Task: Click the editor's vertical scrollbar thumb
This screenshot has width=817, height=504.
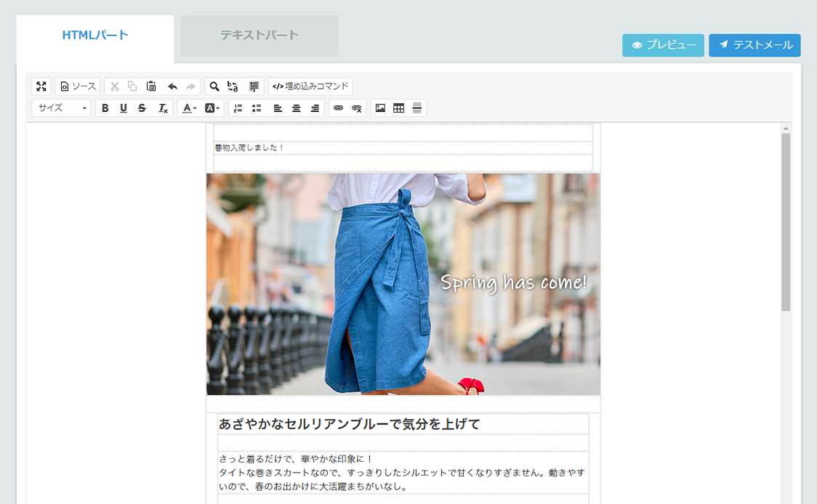Action: (786, 221)
